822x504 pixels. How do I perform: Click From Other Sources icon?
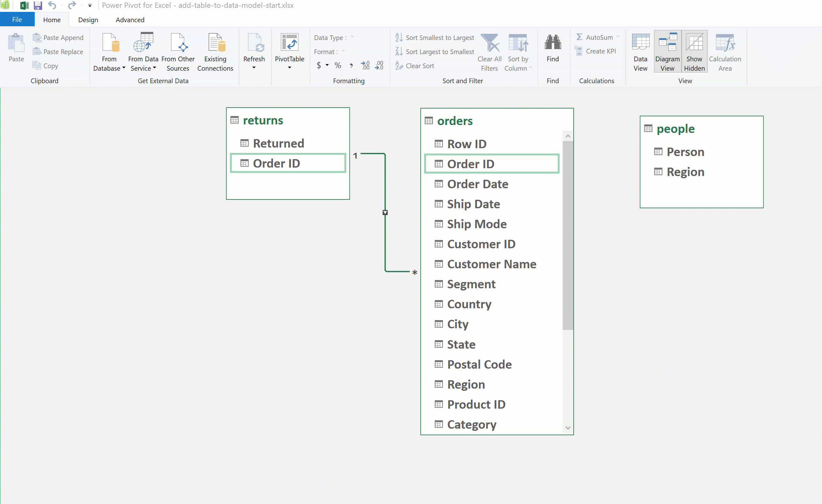[x=178, y=43]
